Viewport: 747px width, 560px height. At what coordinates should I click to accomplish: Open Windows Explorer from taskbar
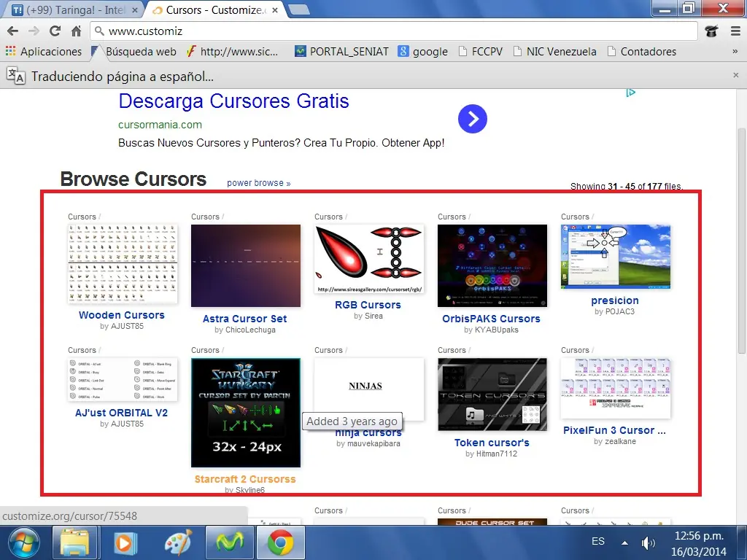click(x=75, y=542)
